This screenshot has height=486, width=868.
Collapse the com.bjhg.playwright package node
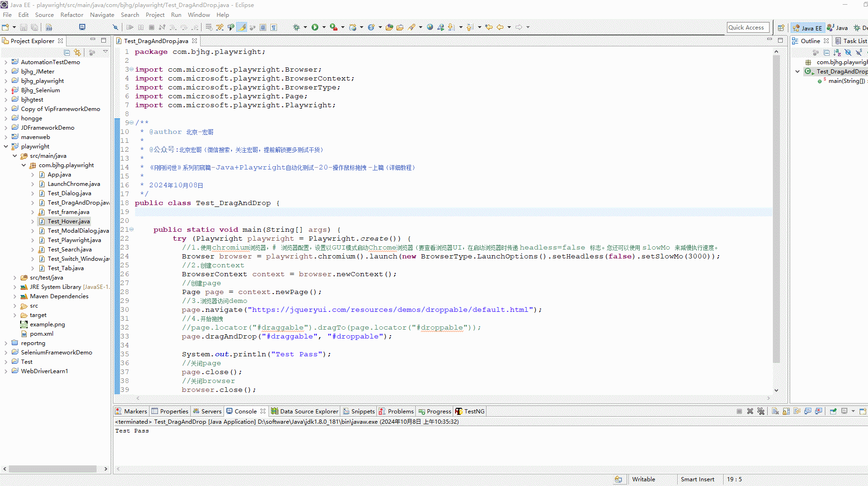24,165
